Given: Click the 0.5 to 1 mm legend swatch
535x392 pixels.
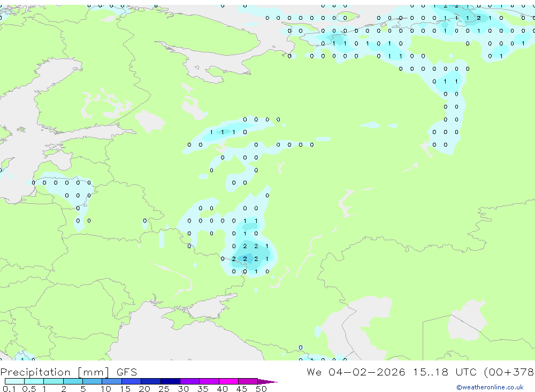Looking at the screenshot, I should point(34,381).
